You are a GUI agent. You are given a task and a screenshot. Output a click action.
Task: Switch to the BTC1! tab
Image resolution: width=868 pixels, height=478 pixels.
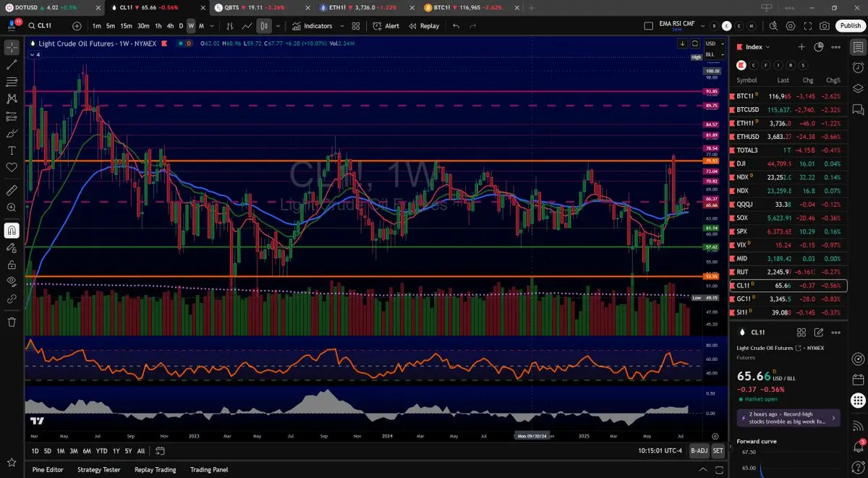(x=473, y=7)
